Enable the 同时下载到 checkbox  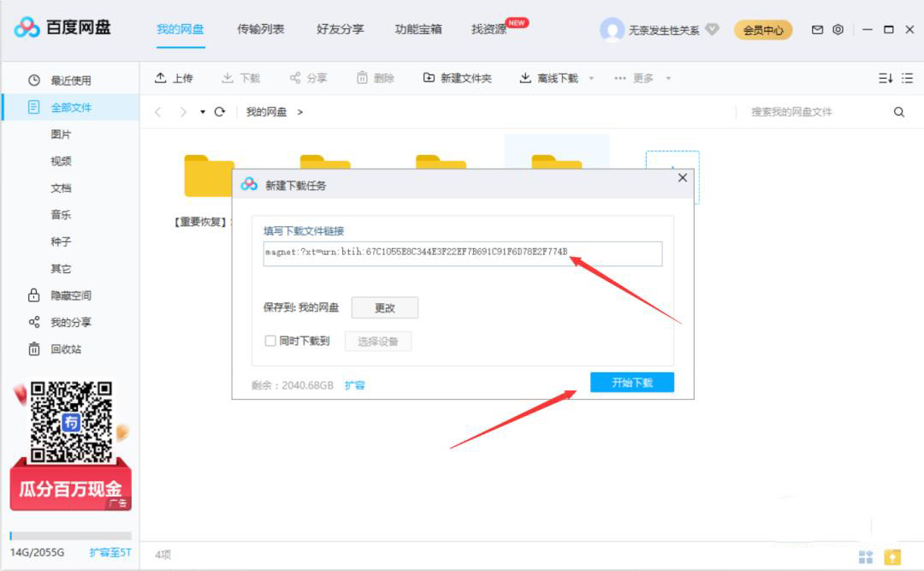(269, 341)
